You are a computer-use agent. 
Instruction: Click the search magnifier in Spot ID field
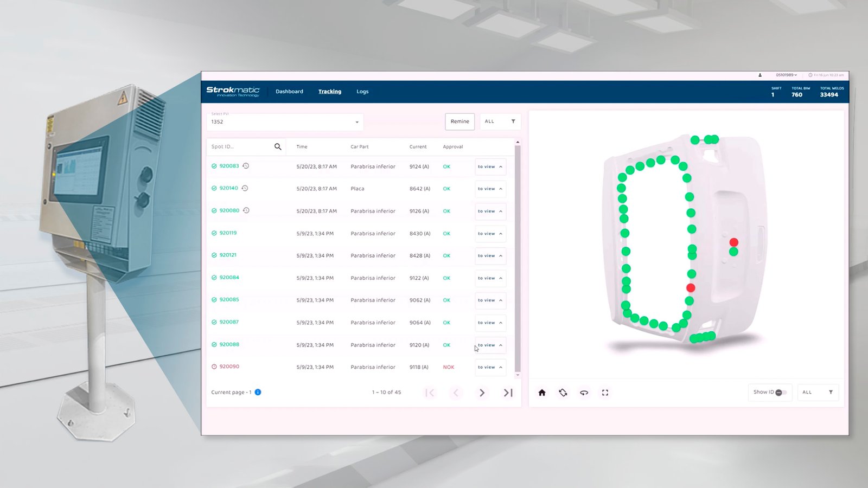click(278, 146)
